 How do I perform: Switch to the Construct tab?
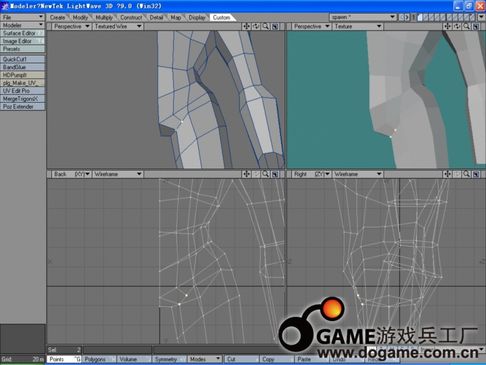131,17
